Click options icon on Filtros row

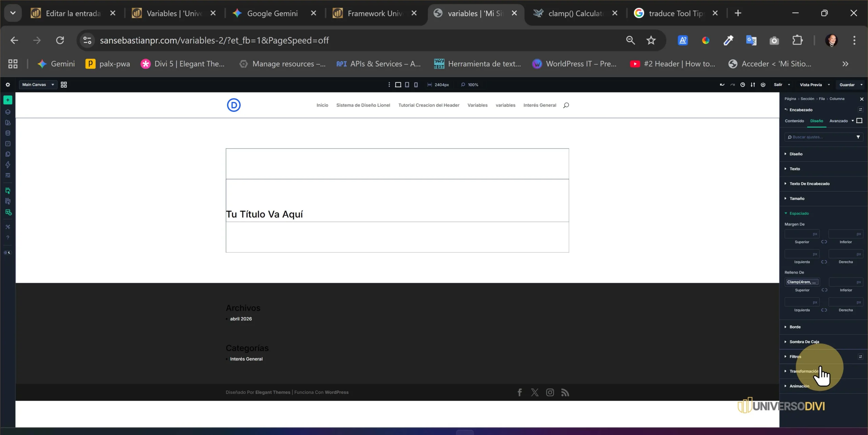[861, 357]
